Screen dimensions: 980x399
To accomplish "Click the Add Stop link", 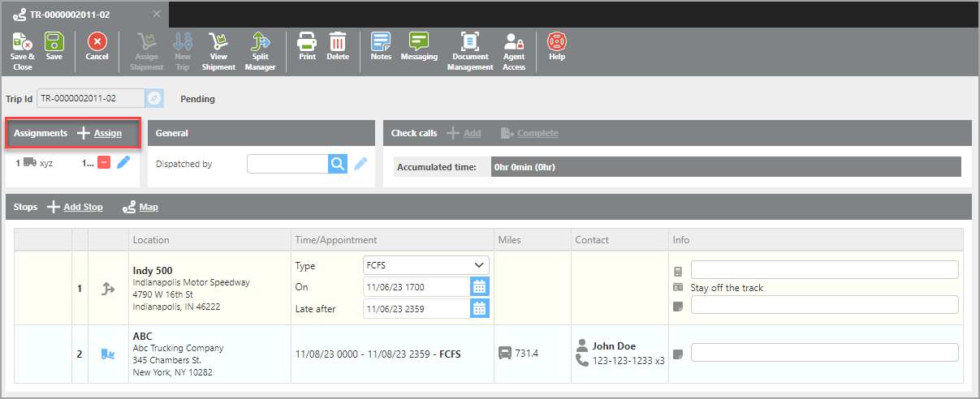I will tap(83, 207).
